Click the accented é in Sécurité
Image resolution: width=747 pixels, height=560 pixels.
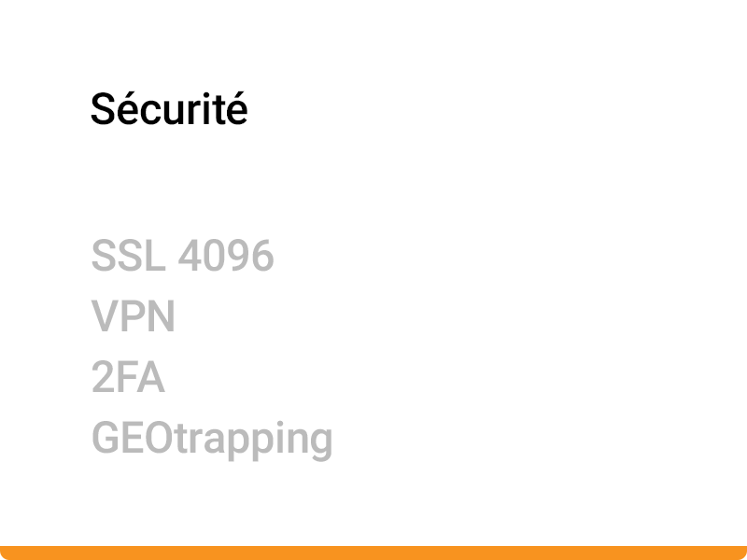click(x=237, y=109)
